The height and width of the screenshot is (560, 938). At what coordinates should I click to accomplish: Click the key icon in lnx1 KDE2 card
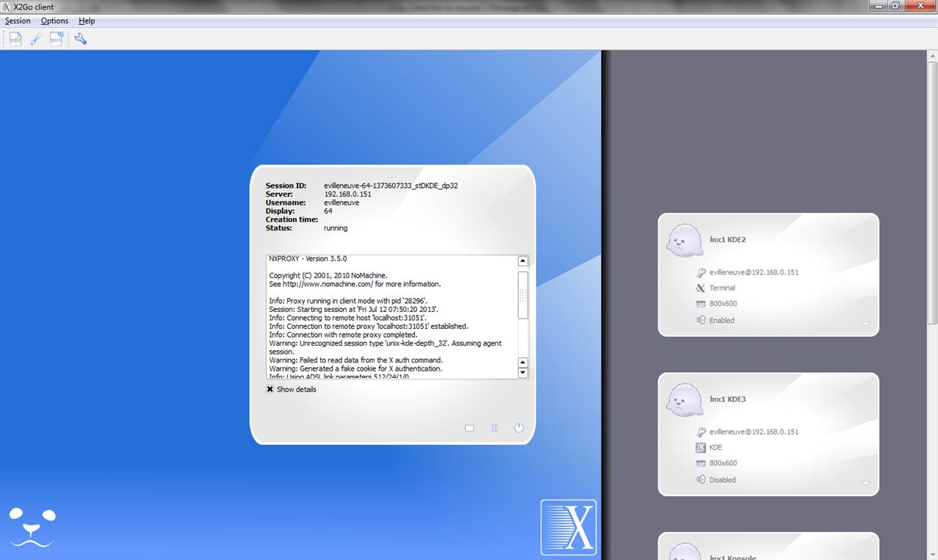click(x=701, y=272)
